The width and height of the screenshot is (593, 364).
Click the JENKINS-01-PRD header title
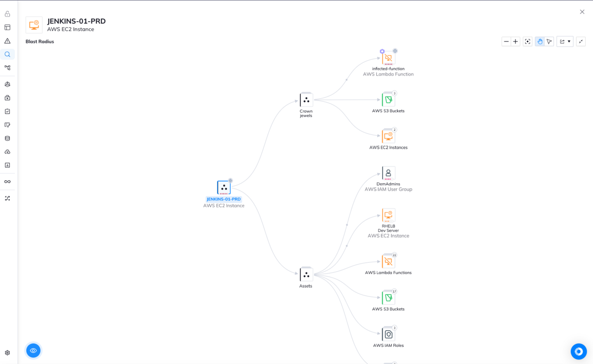point(77,21)
